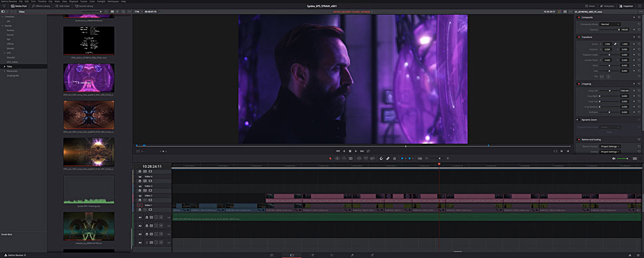Lock the Video 4 track
This screenshot has height=258, width=644.
139,181
